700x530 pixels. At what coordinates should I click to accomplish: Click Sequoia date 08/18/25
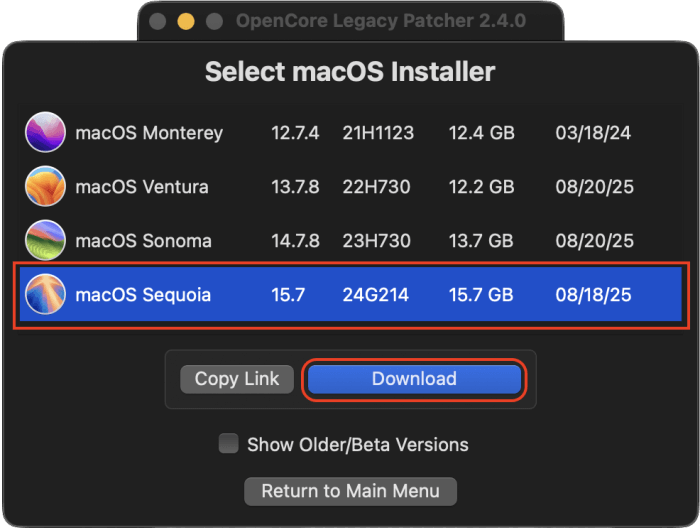(593, 295)
